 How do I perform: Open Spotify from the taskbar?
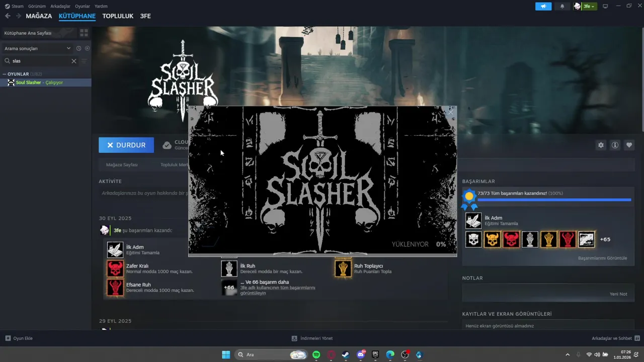point(316,354)
